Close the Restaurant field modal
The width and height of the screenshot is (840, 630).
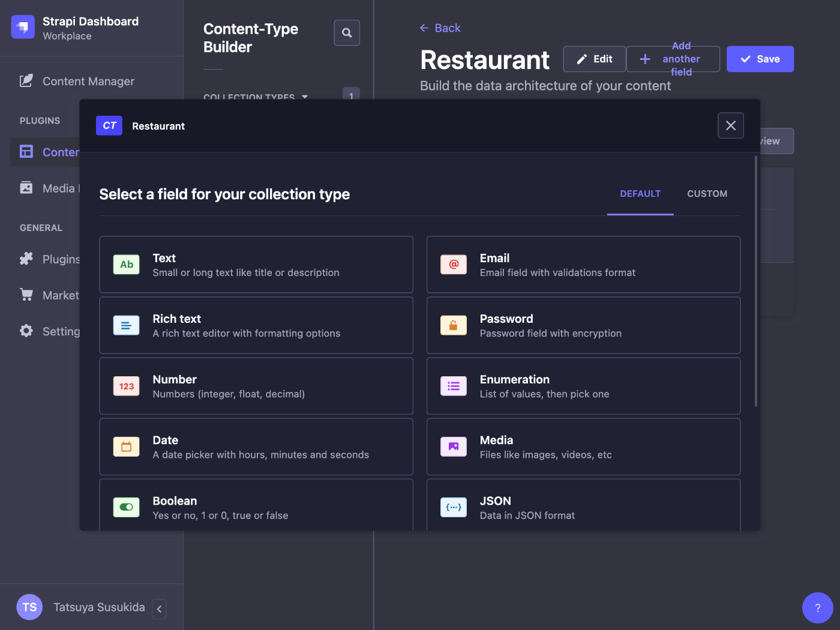point(731,125)
